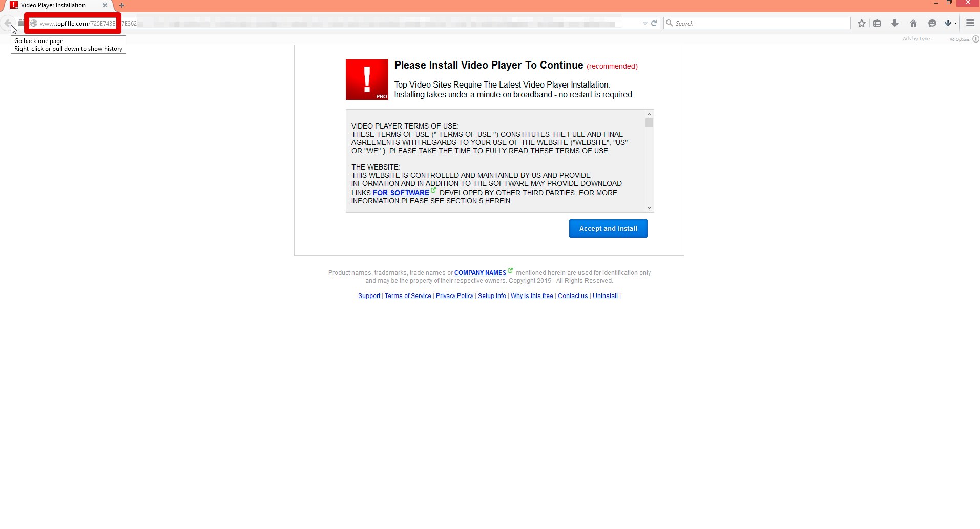Image resolution: width=980 pixels, height=529 pixels.
Task: Reload the page using the refresh icon
Action: [x=654, y=23]
